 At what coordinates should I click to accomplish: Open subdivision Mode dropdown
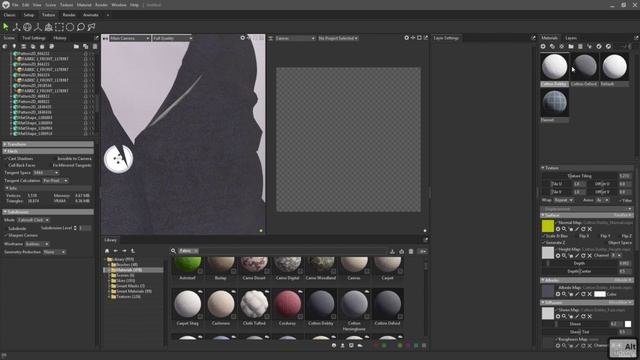tap(33, 220)
